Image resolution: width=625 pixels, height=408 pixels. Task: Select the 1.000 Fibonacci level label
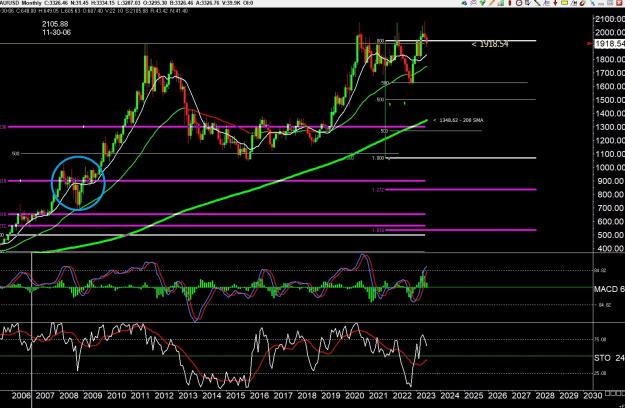tap(378, 158)
